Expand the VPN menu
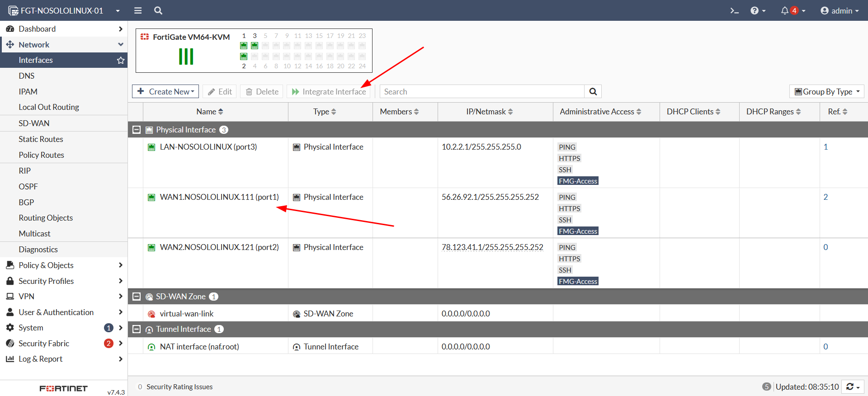The width and height of the screenshot is (868, 396). (64, 297)
